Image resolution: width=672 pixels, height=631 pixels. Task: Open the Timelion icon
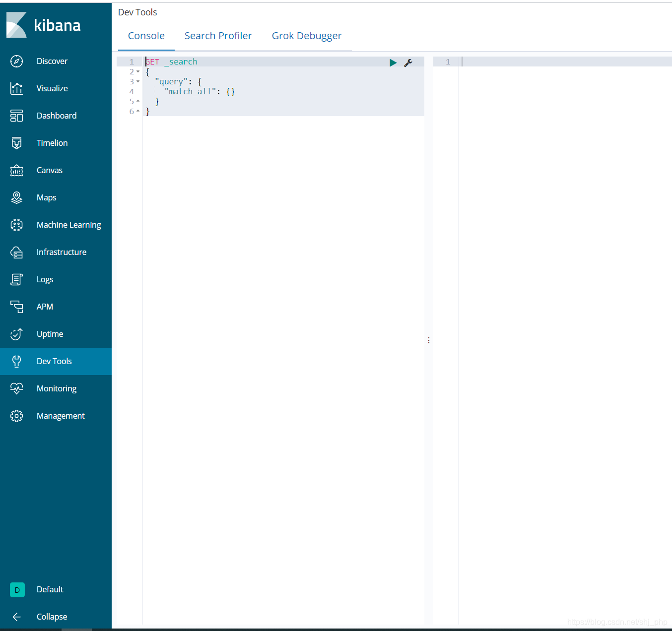[x=16, y=143]
